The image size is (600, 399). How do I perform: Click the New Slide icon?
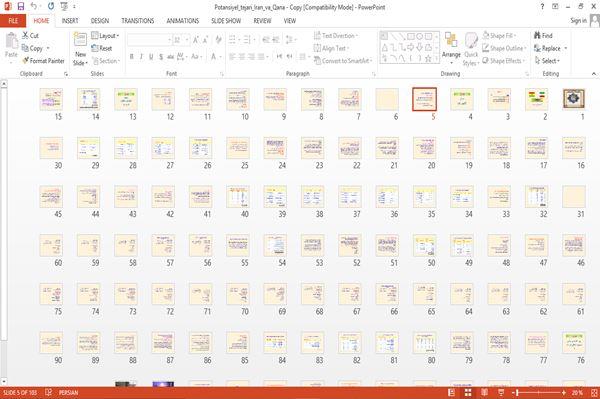80,40
